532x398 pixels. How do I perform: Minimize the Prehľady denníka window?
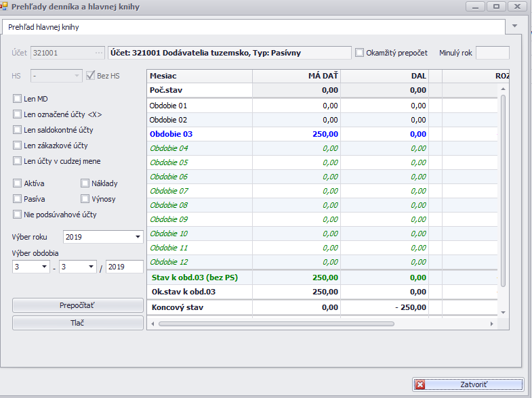click(x=476, y=6)
